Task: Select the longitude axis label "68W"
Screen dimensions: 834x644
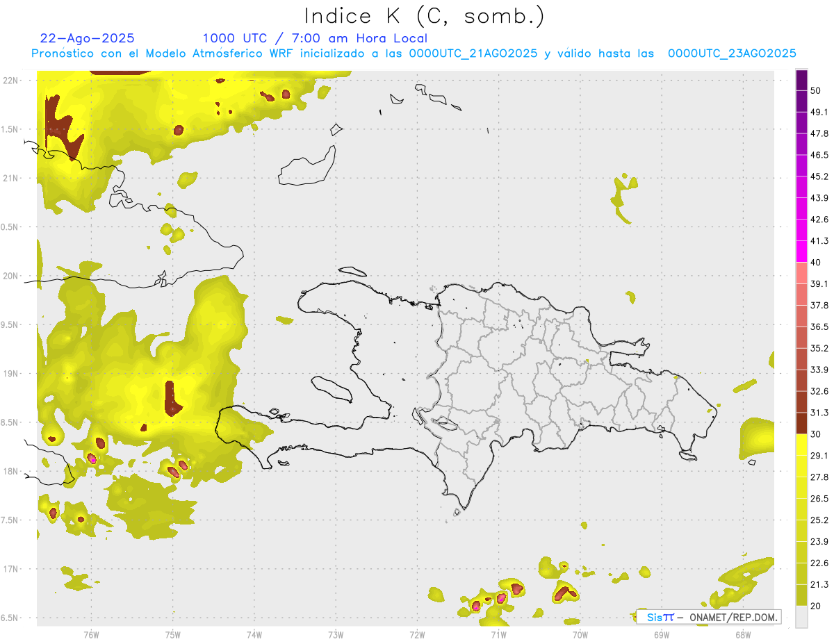Action: [x=743, y=635]
